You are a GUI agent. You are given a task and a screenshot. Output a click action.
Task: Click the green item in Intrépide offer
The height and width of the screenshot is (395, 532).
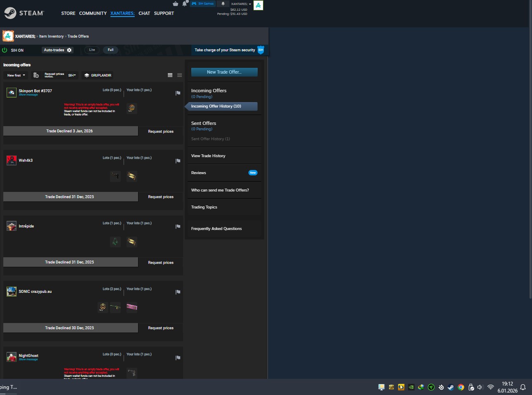[115, 242]
